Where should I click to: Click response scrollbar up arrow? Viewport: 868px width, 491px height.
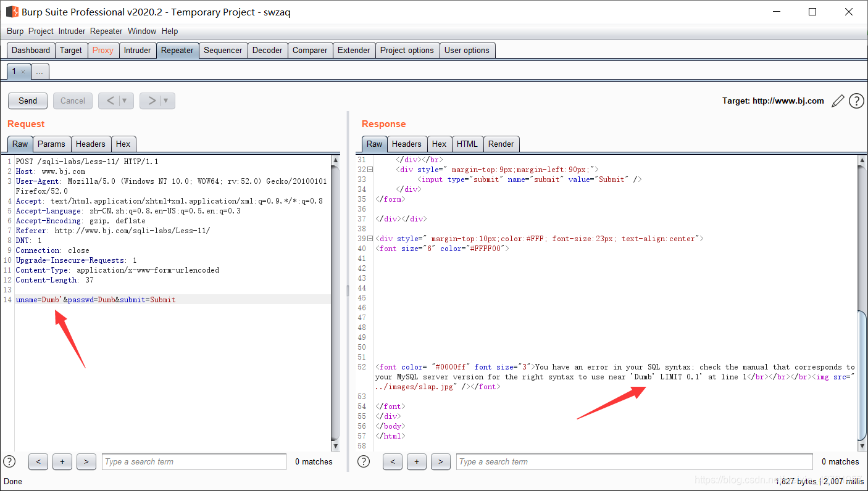[862, 160]
